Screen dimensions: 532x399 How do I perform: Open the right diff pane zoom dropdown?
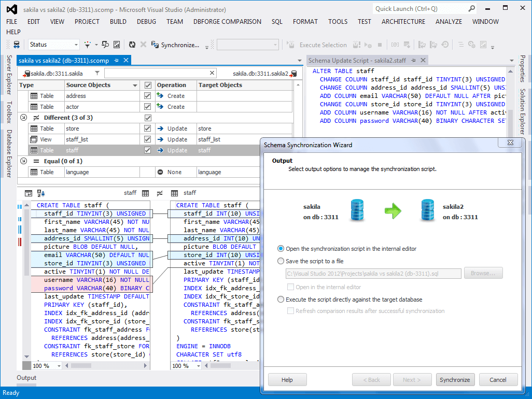(199, 366)
